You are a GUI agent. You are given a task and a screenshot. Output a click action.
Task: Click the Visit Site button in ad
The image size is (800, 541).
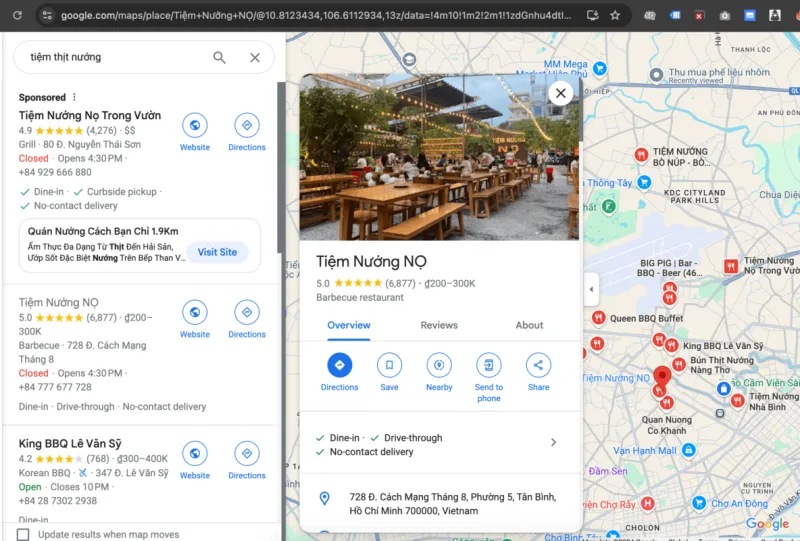click(x=217, y=252)
